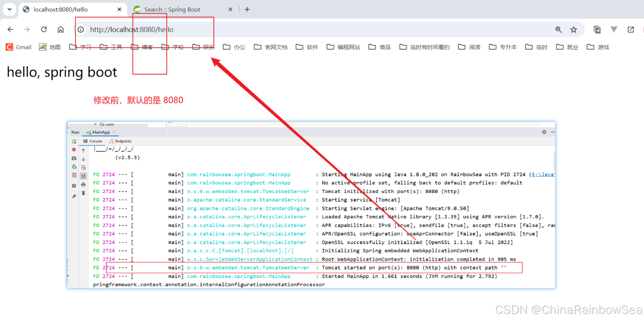Click the '(v2.5.3)' version text
Screen dimensions: 644x321
point(127,157)
